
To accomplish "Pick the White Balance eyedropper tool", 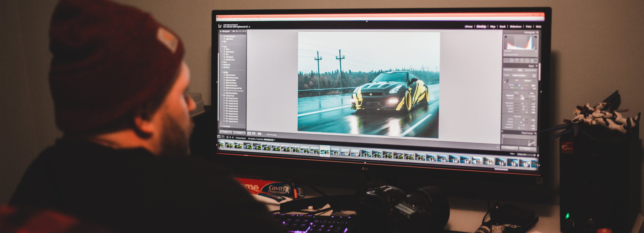I will coord(506,81).
